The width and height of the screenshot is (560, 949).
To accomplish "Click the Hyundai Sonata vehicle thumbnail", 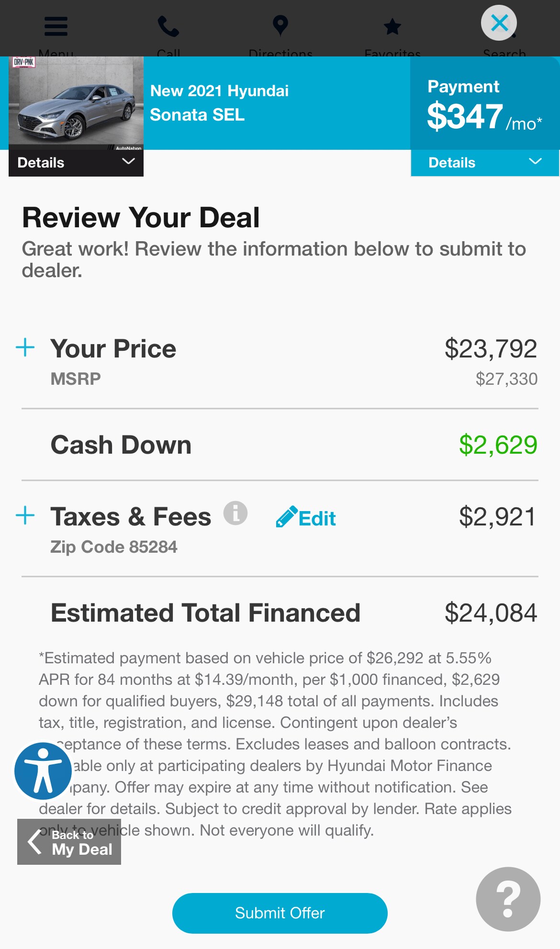I will coord(76,103).
